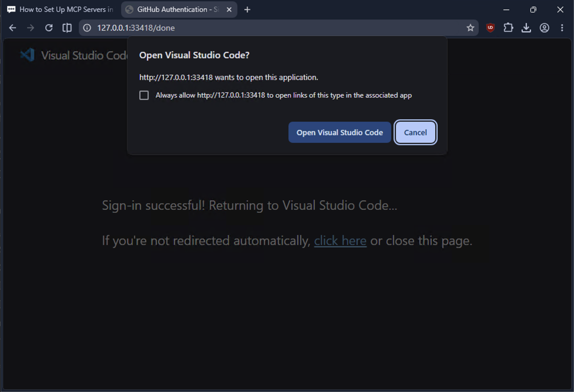Open the Downloads icon

click(x=526, y=28)
